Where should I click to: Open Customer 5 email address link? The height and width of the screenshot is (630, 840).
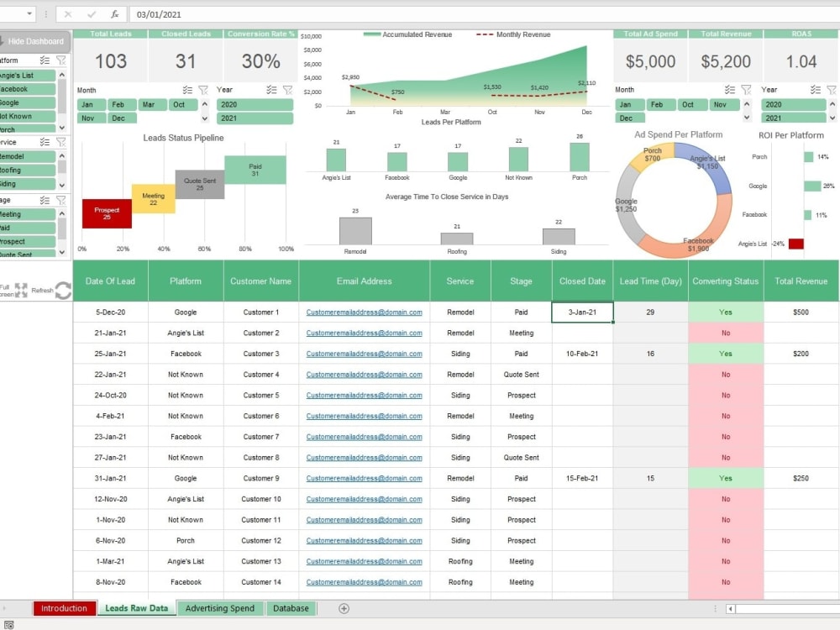pyautogui.click(x=365, y=396)
